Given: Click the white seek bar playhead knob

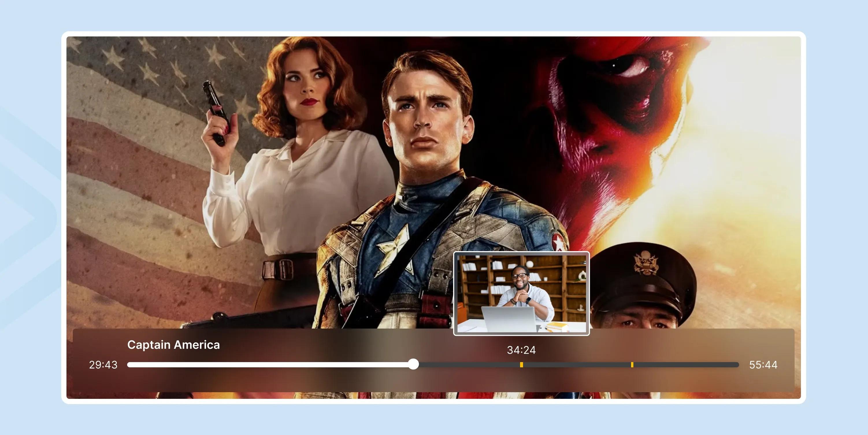Looking at the screenshot, I should pyautogui.click(x=413, y=364).
